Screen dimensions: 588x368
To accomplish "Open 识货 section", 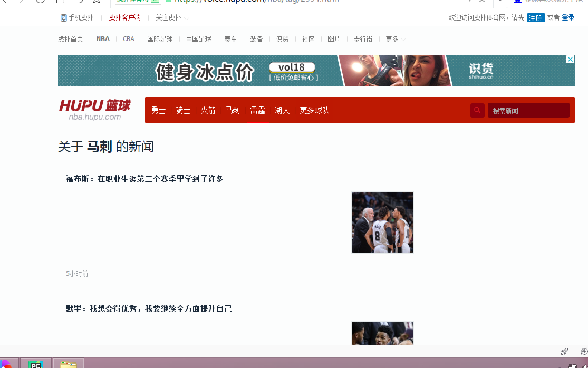I will [x=282, y=39].
